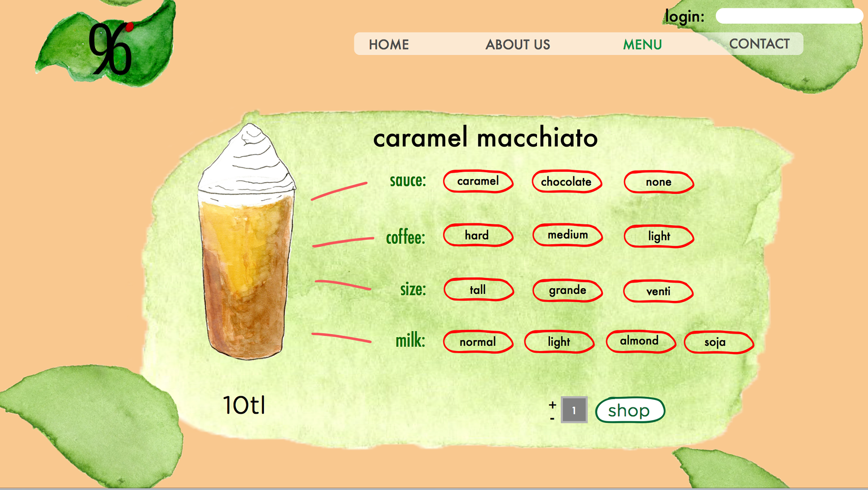Choose venti size option
The width and height of the screenshot is (868, 490).
pos(658,291)
